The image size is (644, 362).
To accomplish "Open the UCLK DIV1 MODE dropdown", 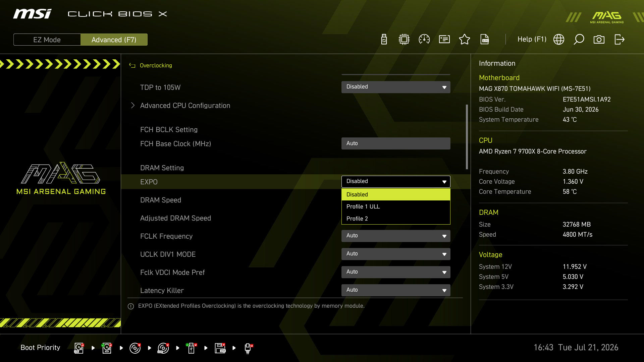I will [396, 254].
